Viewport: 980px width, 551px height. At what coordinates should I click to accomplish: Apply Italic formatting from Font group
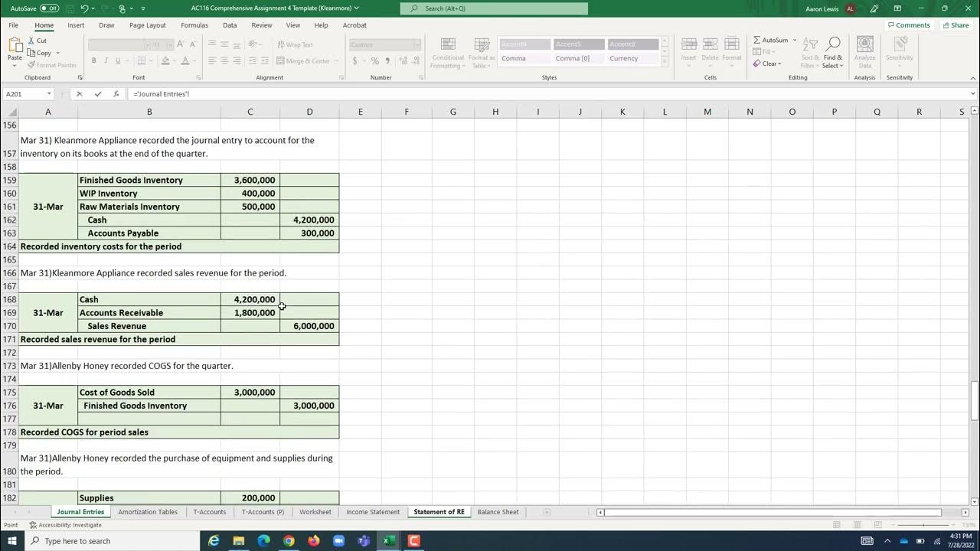point(106,60)
